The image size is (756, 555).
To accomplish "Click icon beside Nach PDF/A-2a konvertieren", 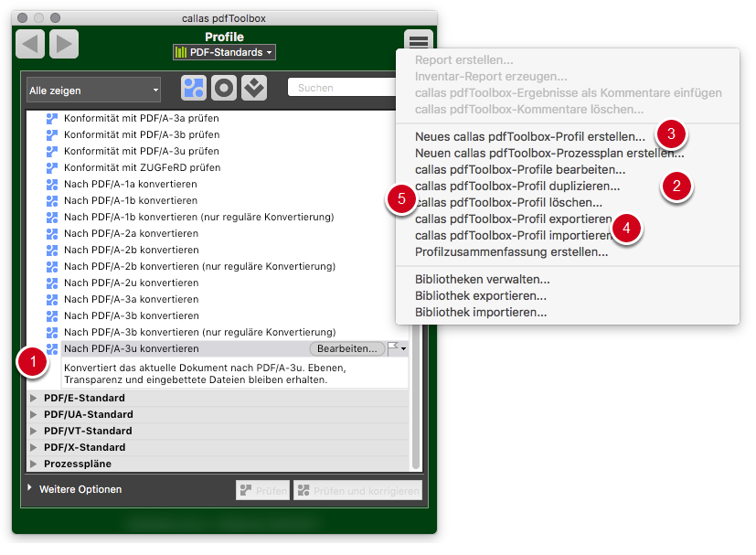I will coord(51,233).
